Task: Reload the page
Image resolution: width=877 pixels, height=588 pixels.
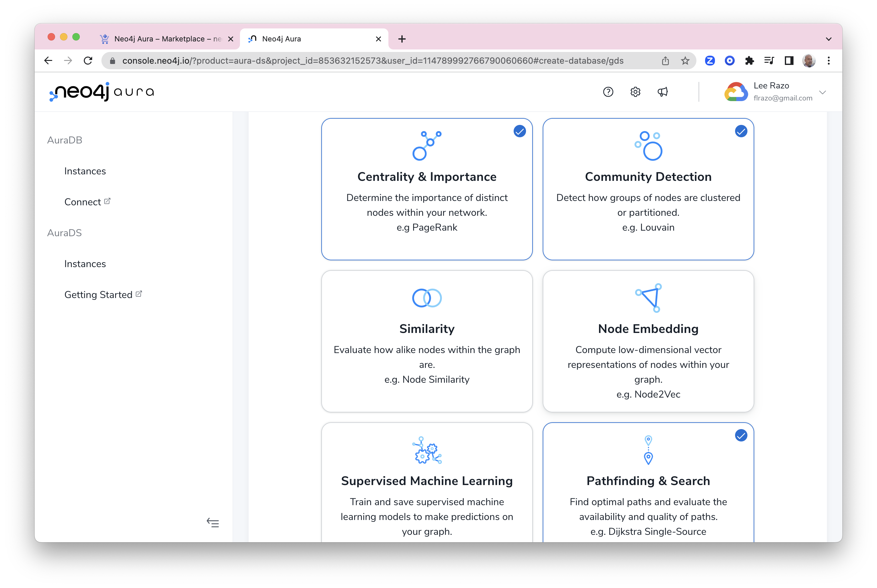Action: (x=88, y=61)
